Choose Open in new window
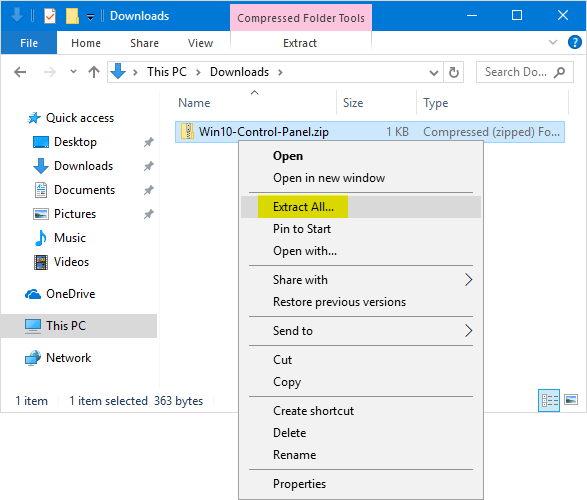The image size is (587, 500). tap(361, 178)
